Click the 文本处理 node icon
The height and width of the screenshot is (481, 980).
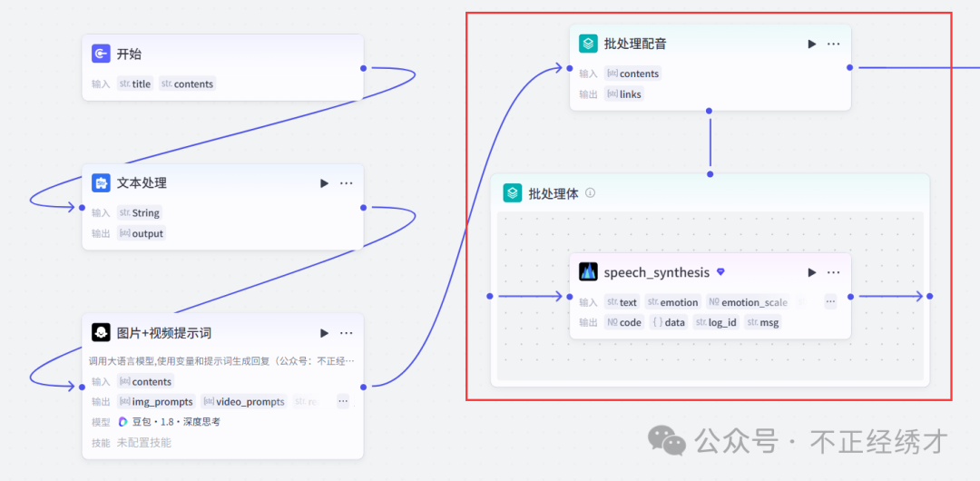[x=101, y=183]
